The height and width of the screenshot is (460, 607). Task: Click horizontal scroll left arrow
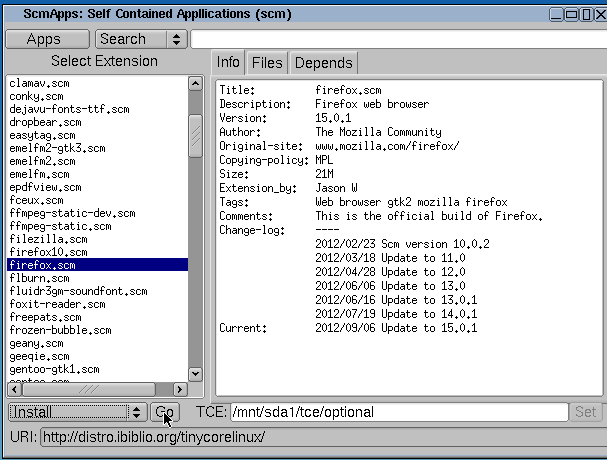click(15, 389)
